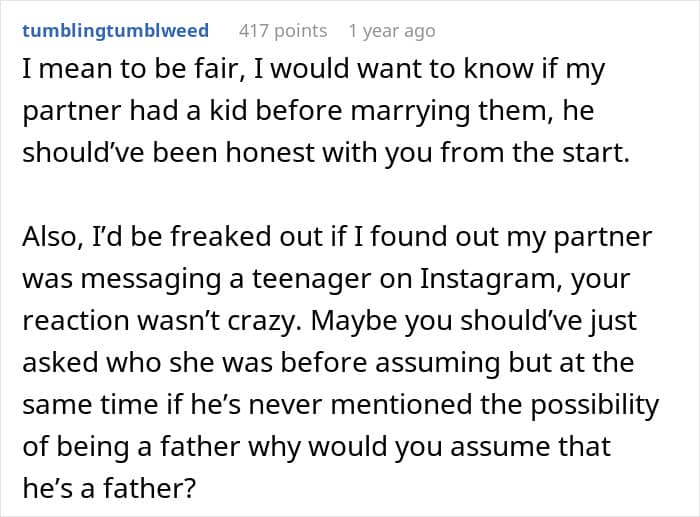
Task: Open the tumblingtumblweed user profile link
Action: tap(116, 31)
